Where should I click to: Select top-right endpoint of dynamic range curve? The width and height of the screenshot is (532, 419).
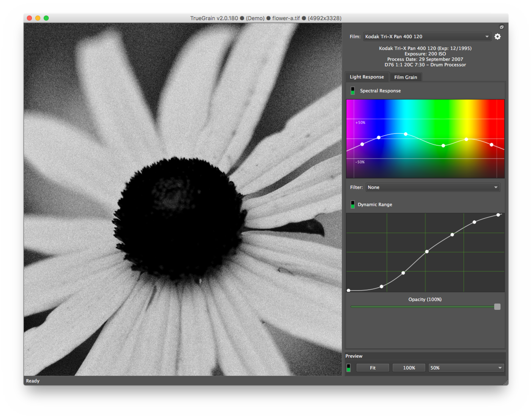point(498,215)
